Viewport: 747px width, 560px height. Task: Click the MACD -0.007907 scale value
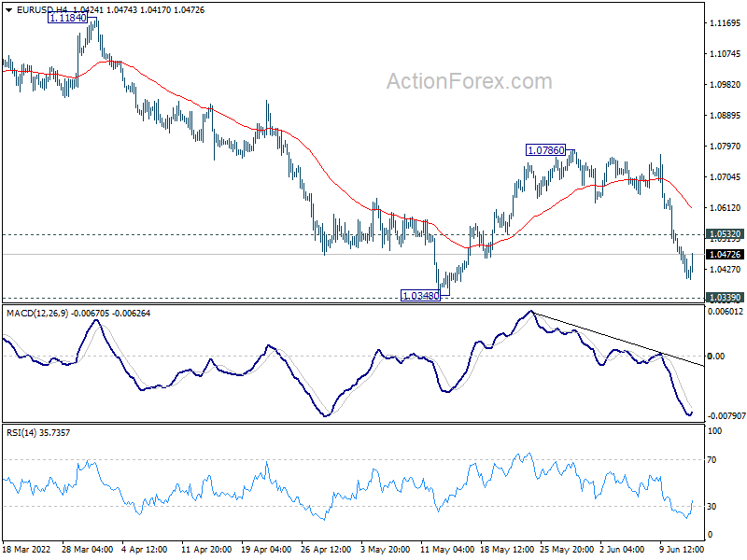[726, 416]
